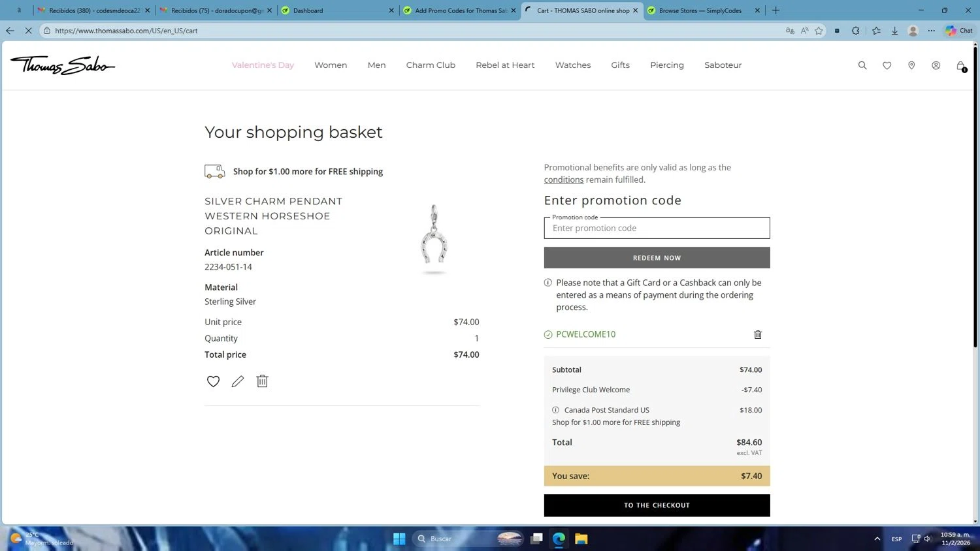980x551 pixels.
Task: Click the browser address bar URL
Action: (x=126, y=31)
